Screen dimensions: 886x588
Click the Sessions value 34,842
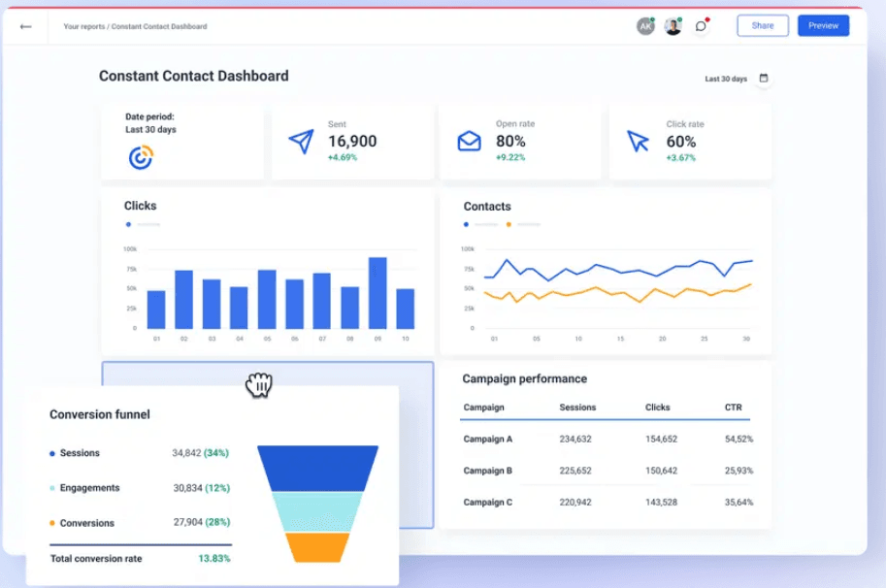[x=186, y=453]
